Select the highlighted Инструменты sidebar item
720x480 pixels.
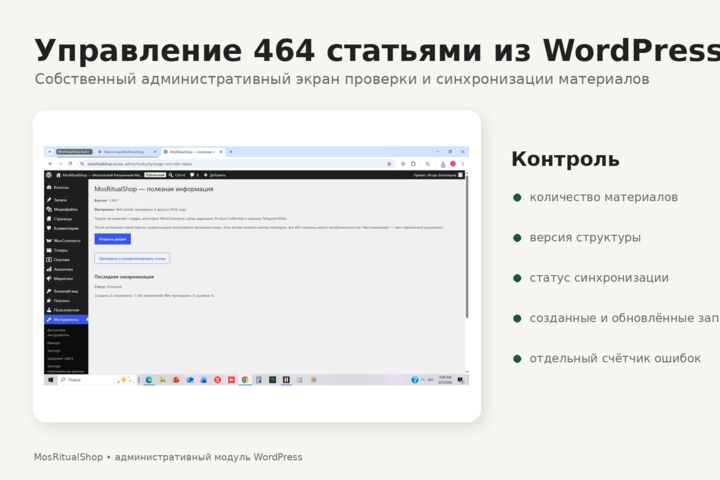pyautogui.click(x=66, y=319)
